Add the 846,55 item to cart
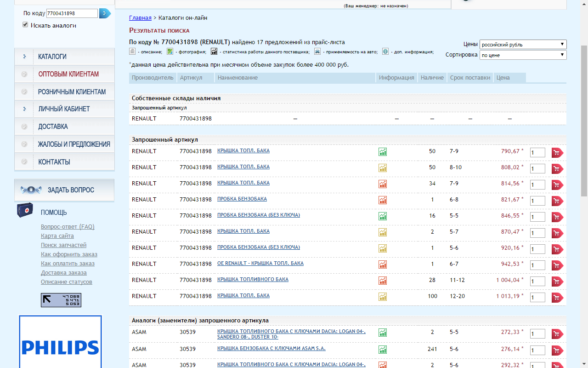Image resolution: width=588 pixels, height=368 pixels. [x=557, y=217]
